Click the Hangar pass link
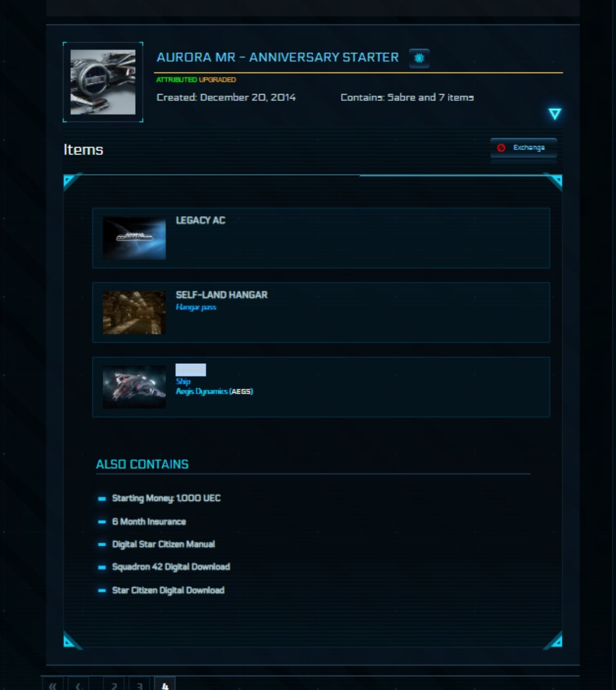The width and height of the screenshot is (616, 690). (x=196, y=307)
